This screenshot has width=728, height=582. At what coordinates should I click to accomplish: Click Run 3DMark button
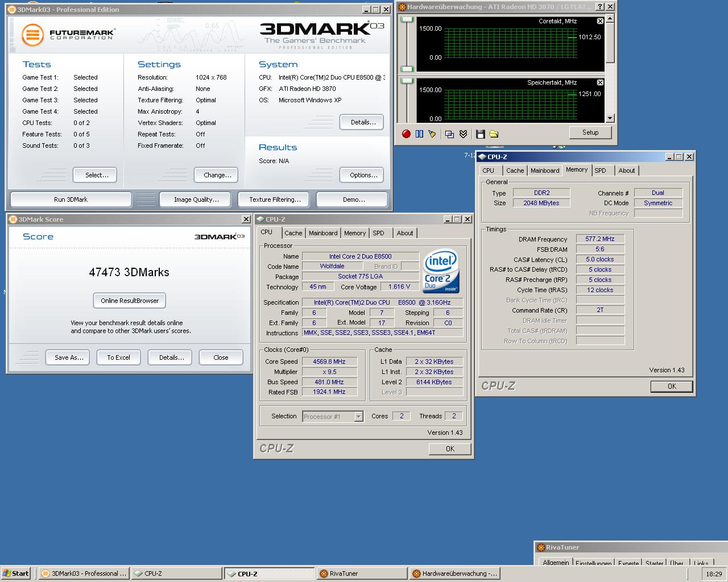pos(71,199)
